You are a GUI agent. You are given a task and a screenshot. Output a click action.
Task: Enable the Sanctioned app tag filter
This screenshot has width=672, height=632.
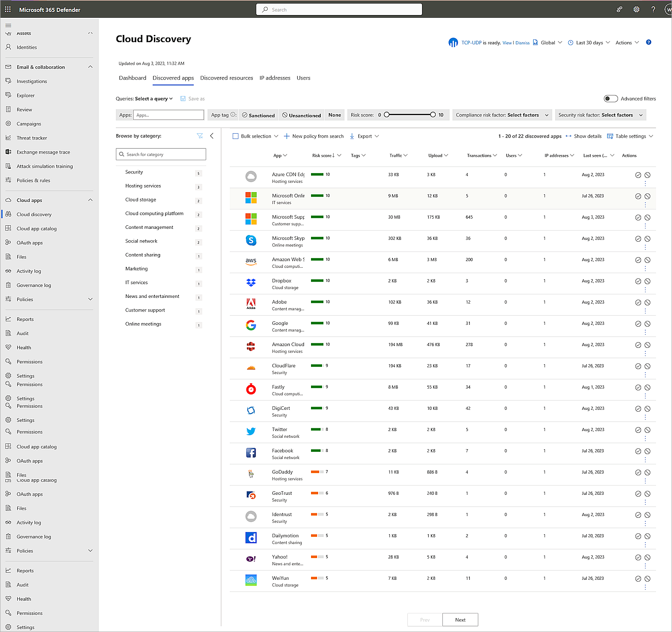point(258,115)
